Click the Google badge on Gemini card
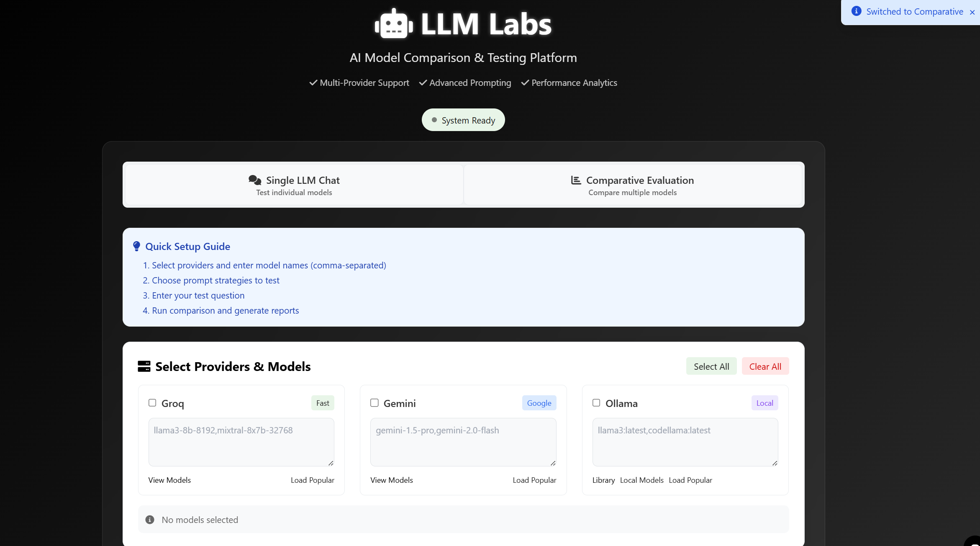Viewport: 980px width, 546px height. pos(539,403)
